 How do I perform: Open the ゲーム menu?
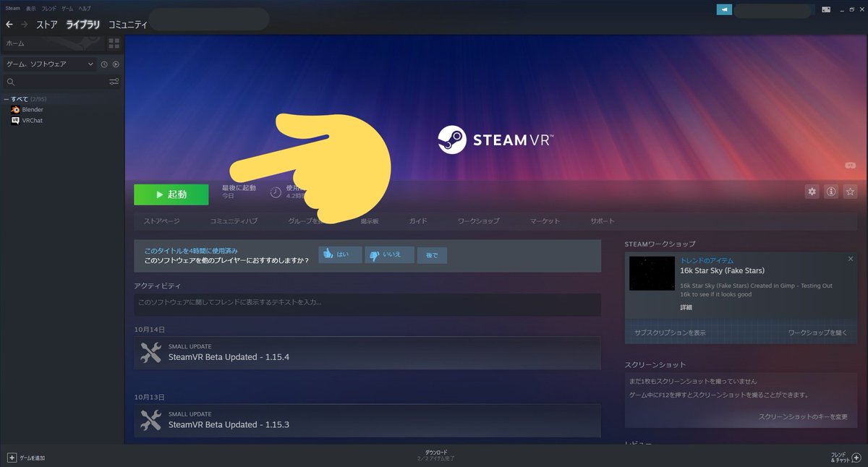(x=67, y=8)
